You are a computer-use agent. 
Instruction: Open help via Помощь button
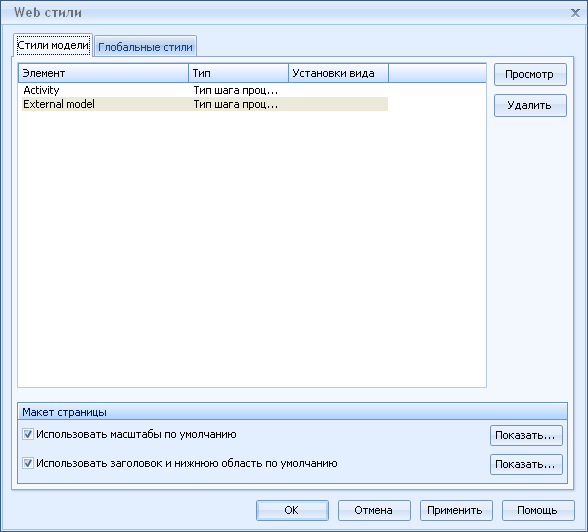[538, 510]
